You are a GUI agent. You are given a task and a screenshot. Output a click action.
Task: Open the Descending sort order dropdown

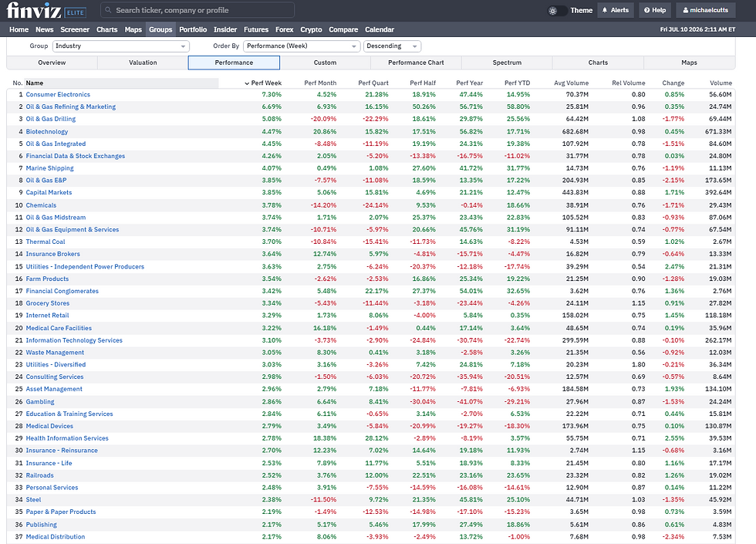click(x=392, y=46)
